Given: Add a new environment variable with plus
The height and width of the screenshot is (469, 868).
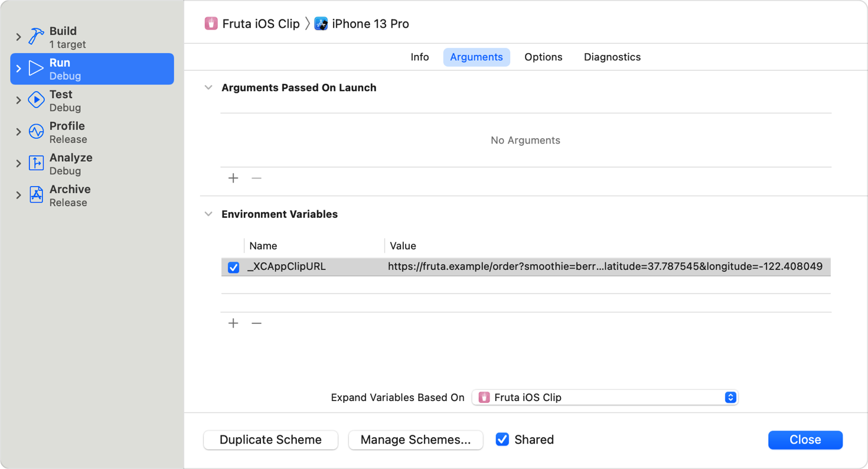Looking at the screenshot, I should 233,323.
